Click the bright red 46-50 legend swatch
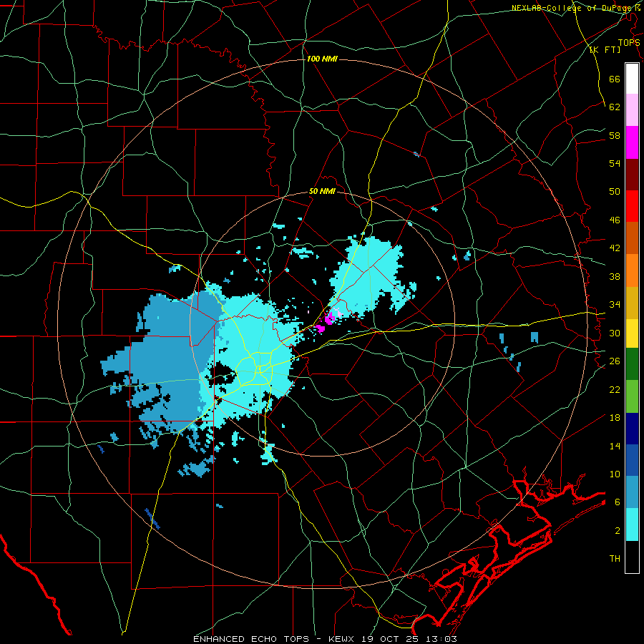The width and height of the screenshot is (644, 644). point(632,206)
